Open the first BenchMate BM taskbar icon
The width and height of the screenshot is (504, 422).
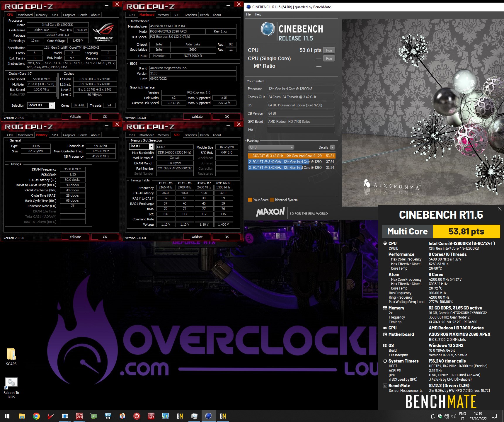[180, 416]
